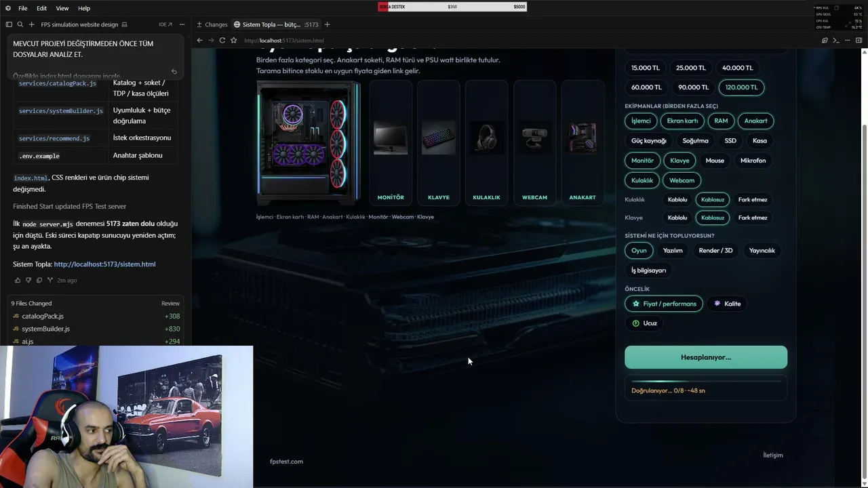The height and width of the screenshot is (488, 868).
Task: Open the Help menu
Action: pos(84,8)
